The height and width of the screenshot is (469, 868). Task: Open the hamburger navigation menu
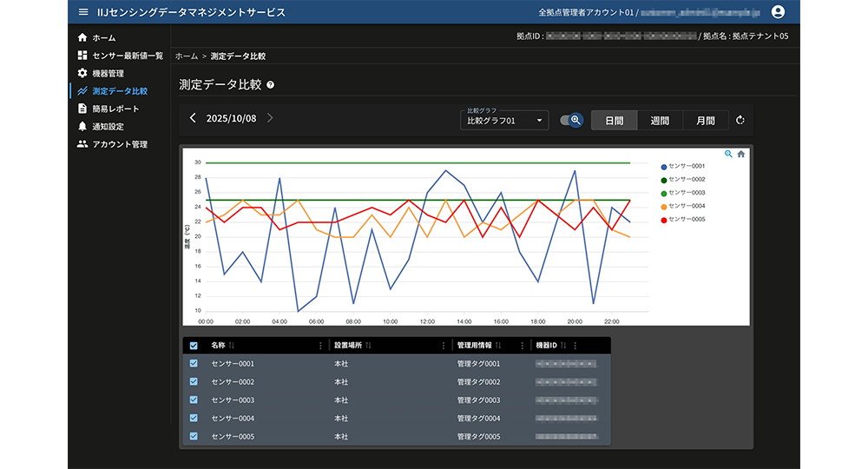tap(83, 12)
